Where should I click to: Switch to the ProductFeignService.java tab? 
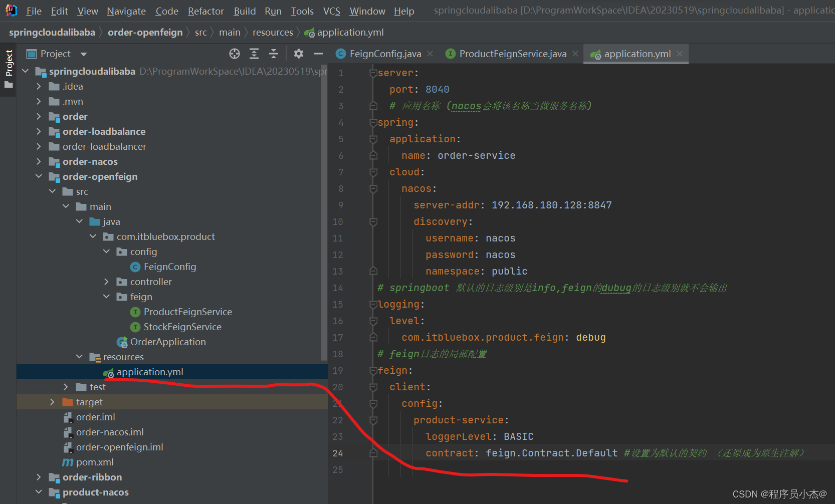[x=513, y=54]
